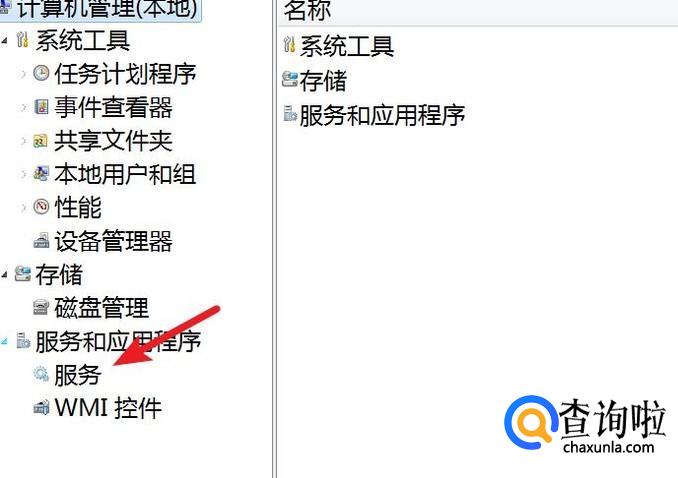Click the Local Users and Groups icon
The height and width of the screenshot is (478, 678).
coord(41,174)
